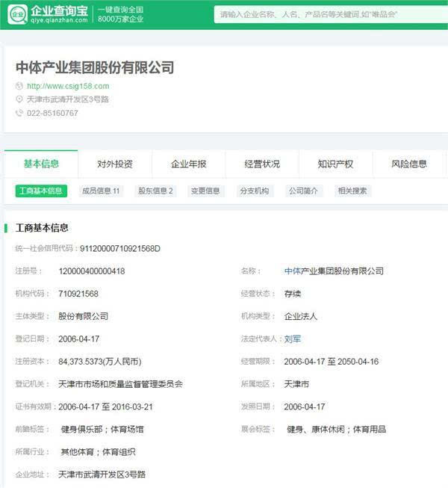Switch to the 对外投资 tab

115,164
